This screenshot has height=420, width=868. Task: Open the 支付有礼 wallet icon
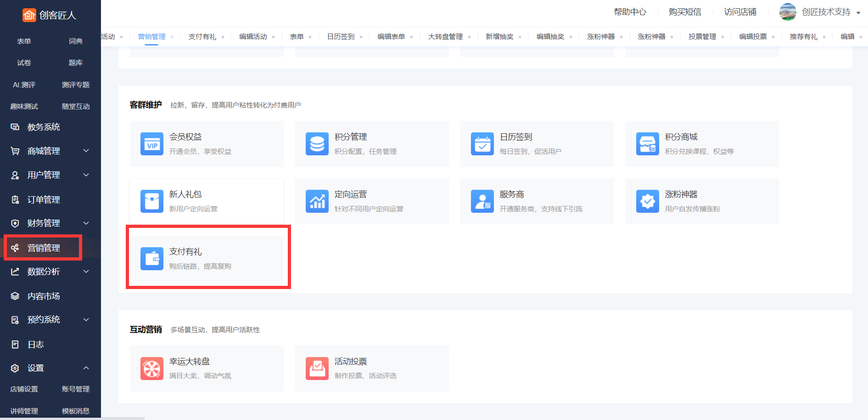tap(152, 259)
